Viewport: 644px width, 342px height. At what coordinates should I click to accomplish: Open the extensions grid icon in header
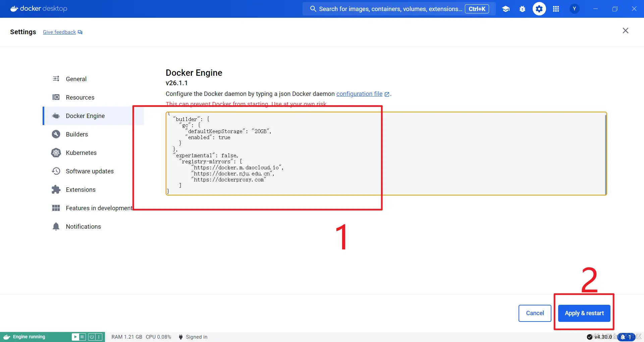(x=556, y=9)
